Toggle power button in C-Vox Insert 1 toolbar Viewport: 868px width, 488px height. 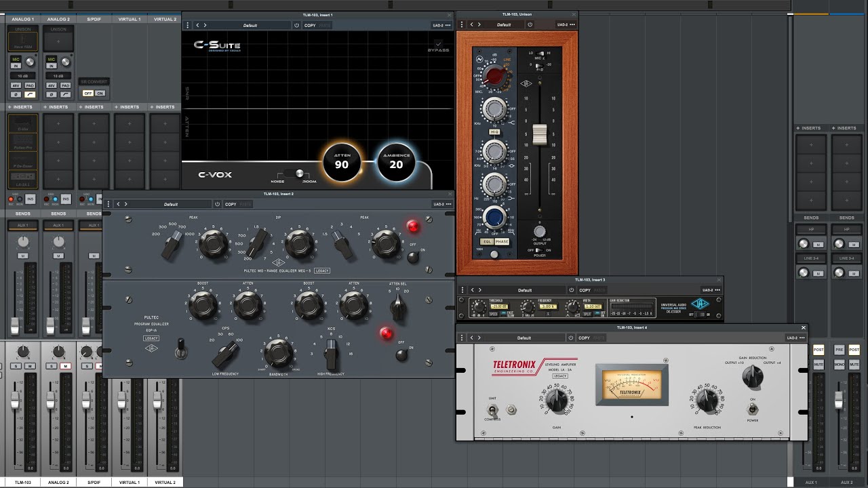coord(296,25)
